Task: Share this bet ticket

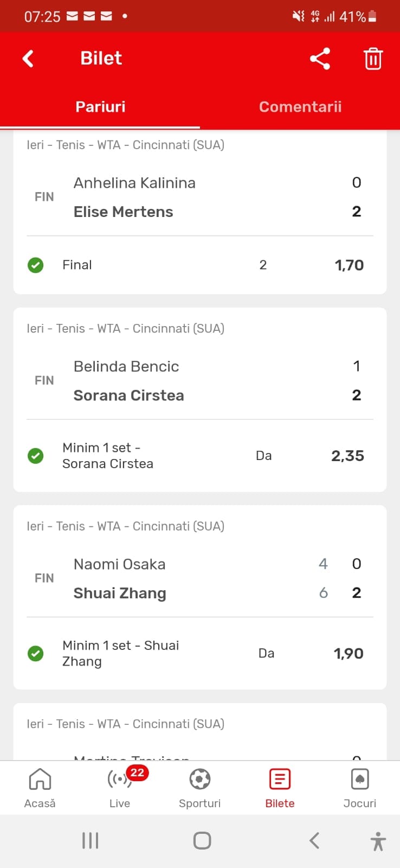Action: [320, 59]
